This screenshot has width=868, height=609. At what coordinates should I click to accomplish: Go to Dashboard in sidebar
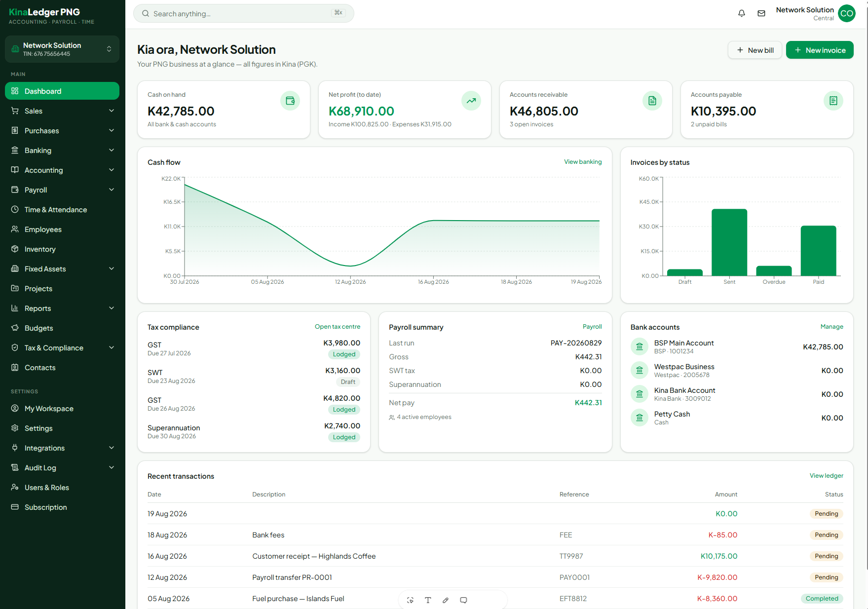[62, 91]
